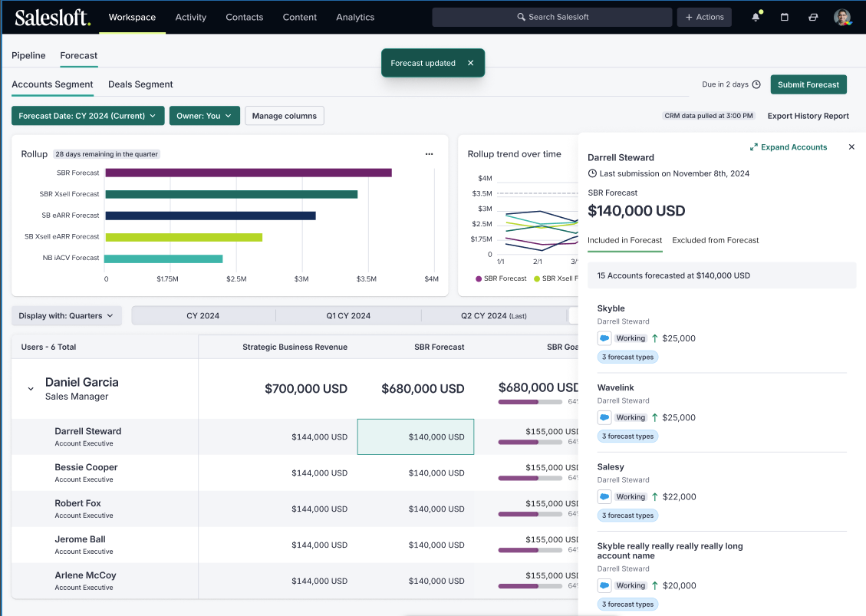The height and width of the screenshot is (616, 866).
Task: Click 3 forecast types chip under Wavelink
Action: pyautogui.click(x=627, y=436)
